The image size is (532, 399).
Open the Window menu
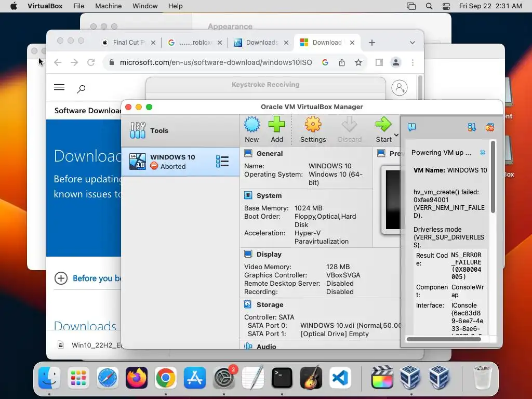coord(145,6)
